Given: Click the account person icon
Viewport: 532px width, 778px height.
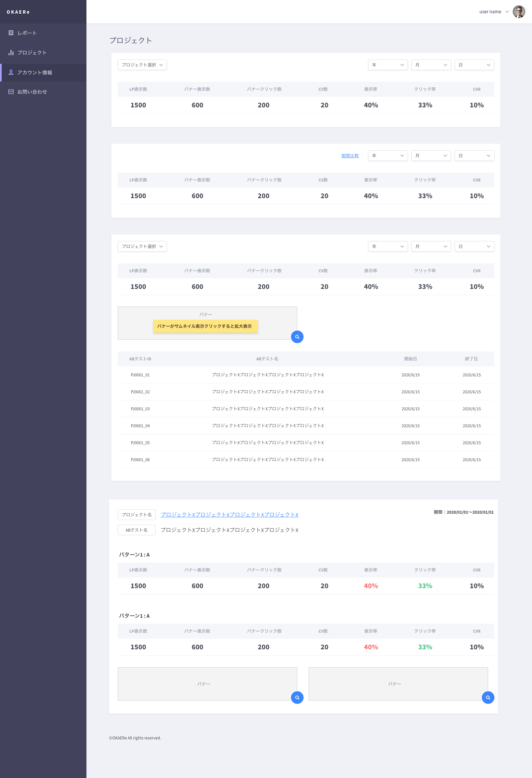Looking at the screenshot, I should click(11, 72).
